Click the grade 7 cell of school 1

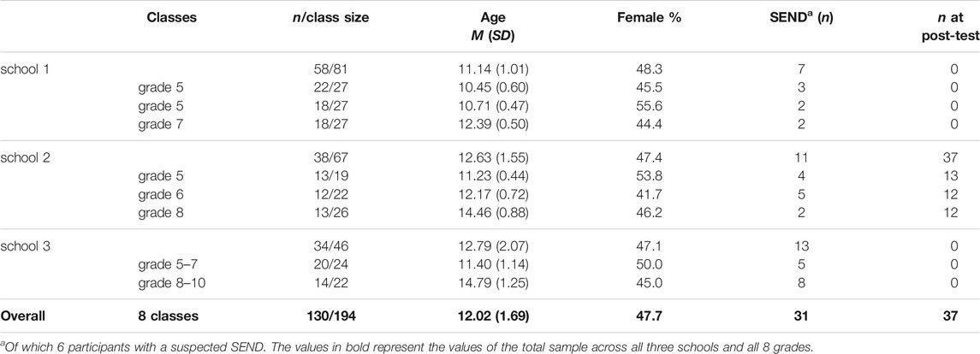click(x=161, y=124)
